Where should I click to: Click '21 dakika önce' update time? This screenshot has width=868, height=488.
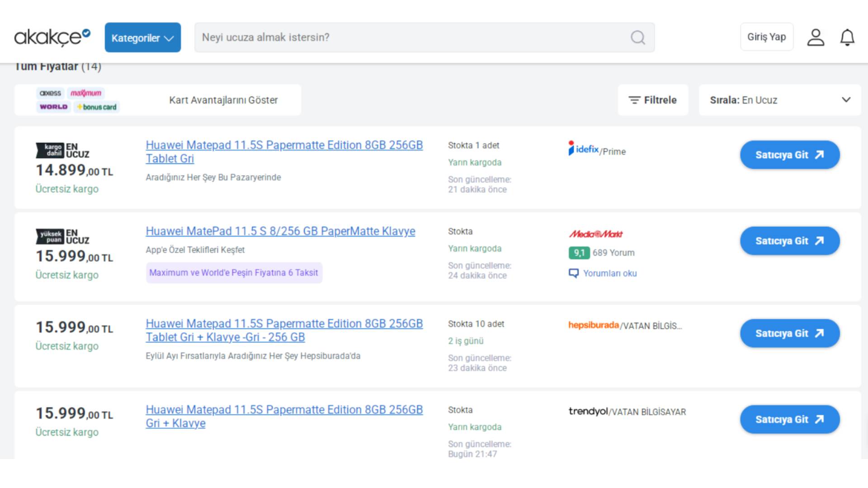(477, 190)
